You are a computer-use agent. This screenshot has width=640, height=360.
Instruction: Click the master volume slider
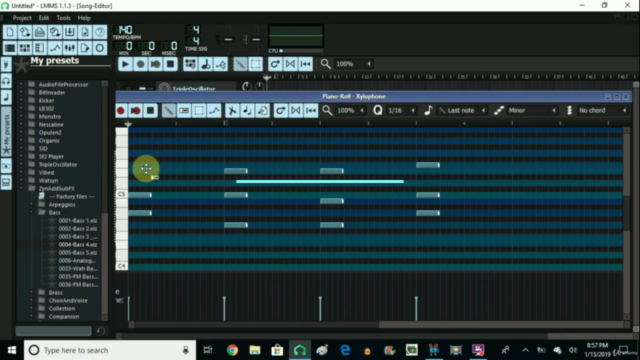click(228, 40)
